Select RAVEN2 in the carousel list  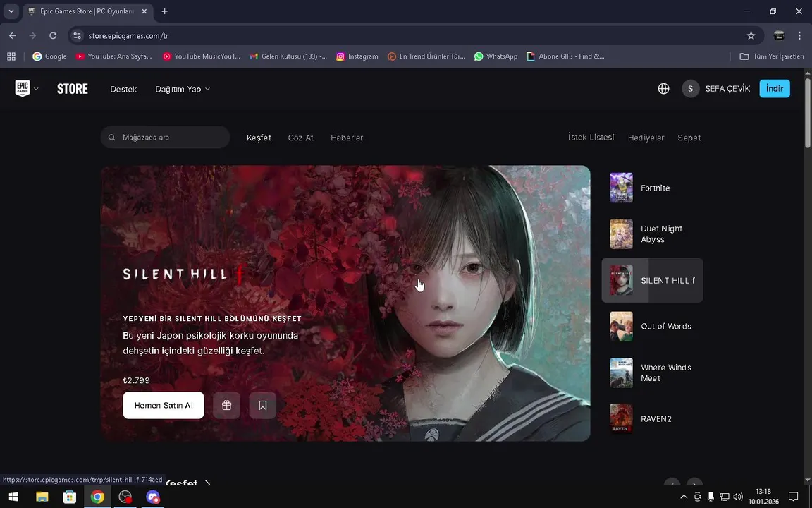click(652, 418)
